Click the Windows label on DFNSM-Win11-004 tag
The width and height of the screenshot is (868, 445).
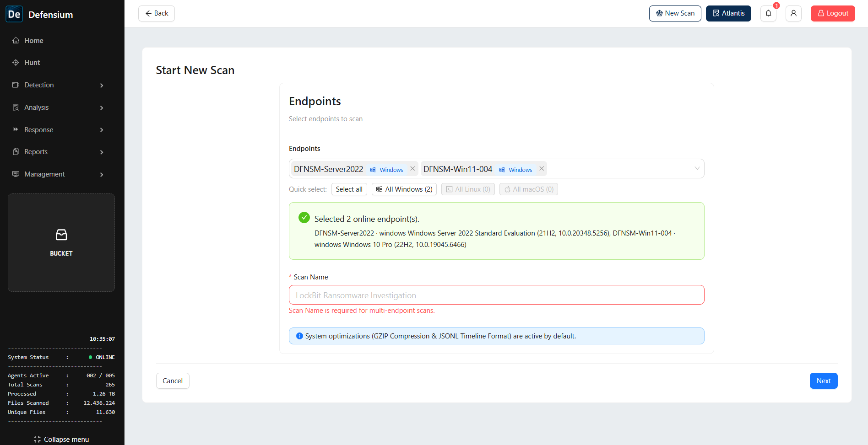coord(521,170)
